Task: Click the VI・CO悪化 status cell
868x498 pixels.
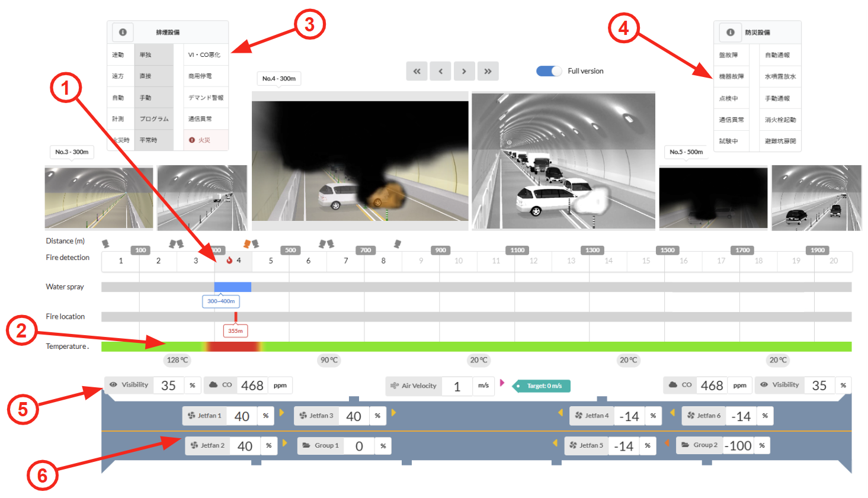Action: [x=206, y=55]
